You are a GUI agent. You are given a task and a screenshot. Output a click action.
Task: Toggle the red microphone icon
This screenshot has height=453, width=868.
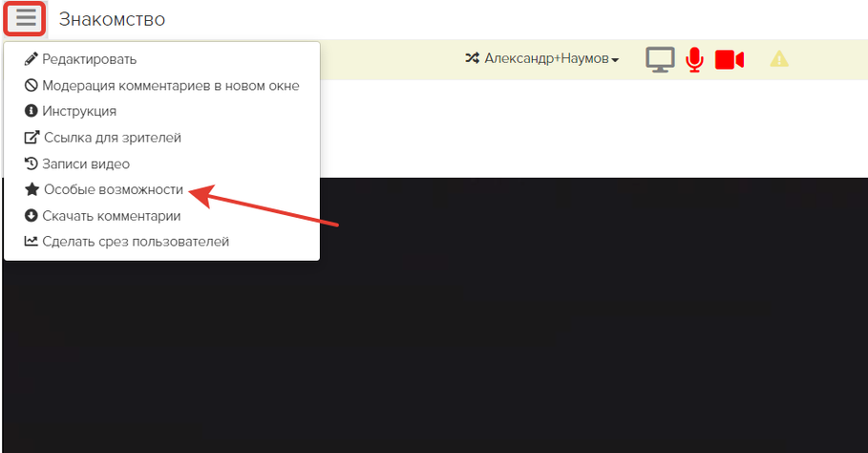pyautogui.click(x=694, y=59)
